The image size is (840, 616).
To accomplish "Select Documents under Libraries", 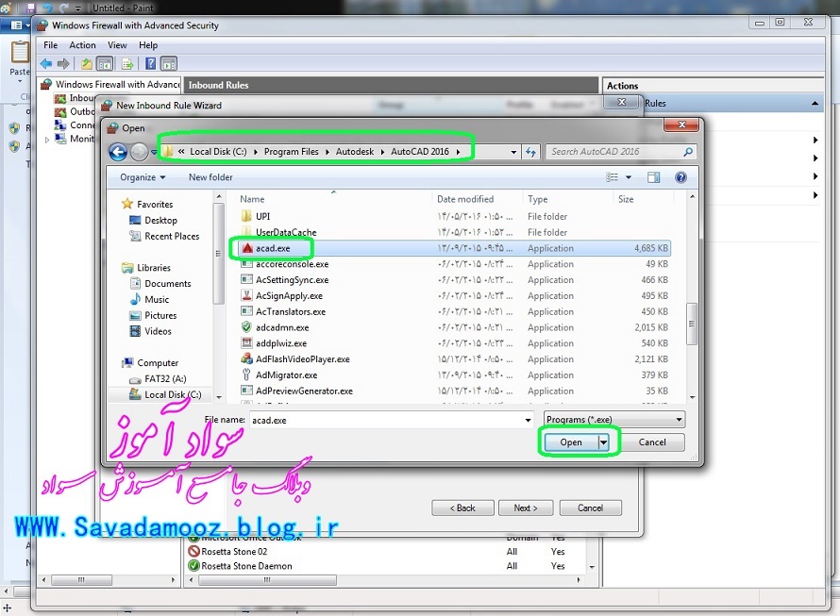I will point(168,284).
